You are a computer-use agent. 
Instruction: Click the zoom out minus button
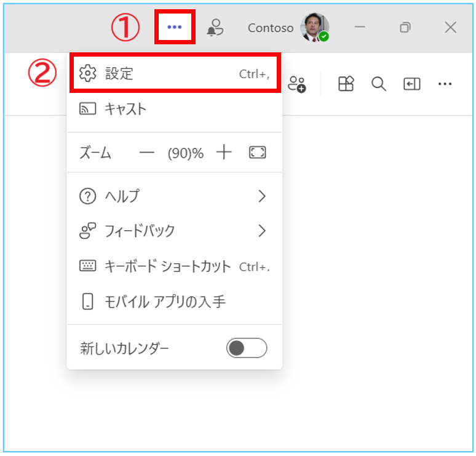coord(146,153)
